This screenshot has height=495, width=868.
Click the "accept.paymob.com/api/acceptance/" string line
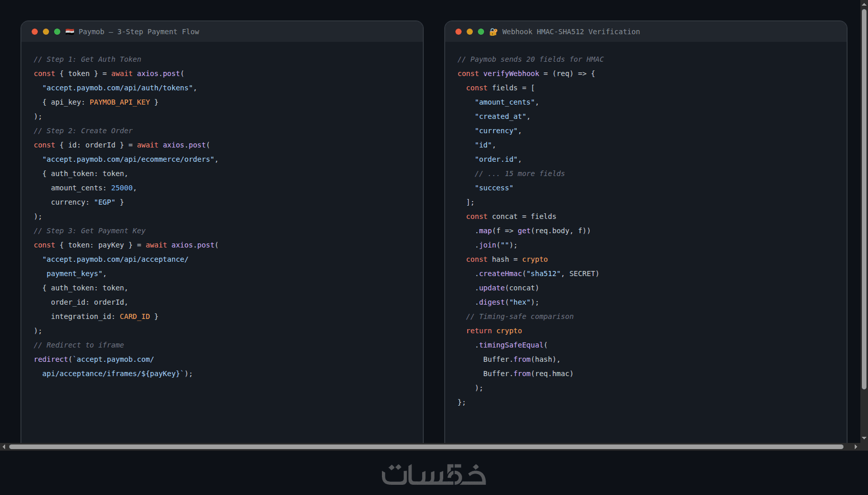coord(115,259)
